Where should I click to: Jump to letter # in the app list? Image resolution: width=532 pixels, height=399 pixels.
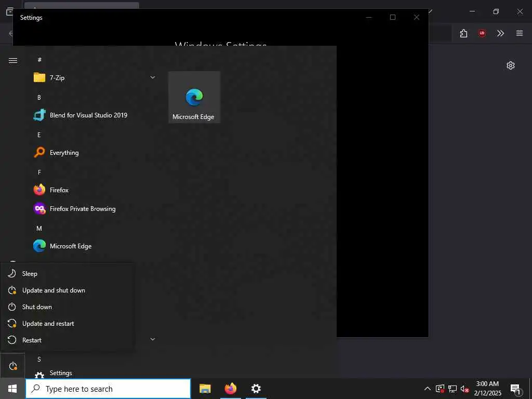click(x=39, y=60)
